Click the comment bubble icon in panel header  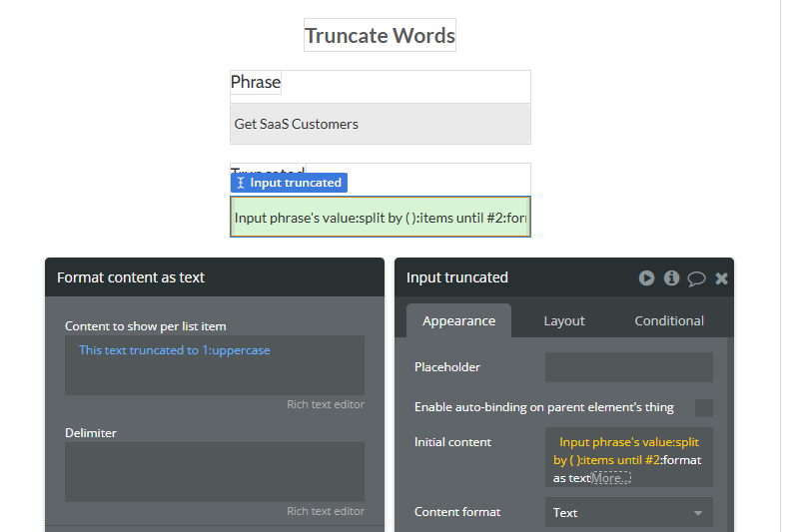[696, 278]
